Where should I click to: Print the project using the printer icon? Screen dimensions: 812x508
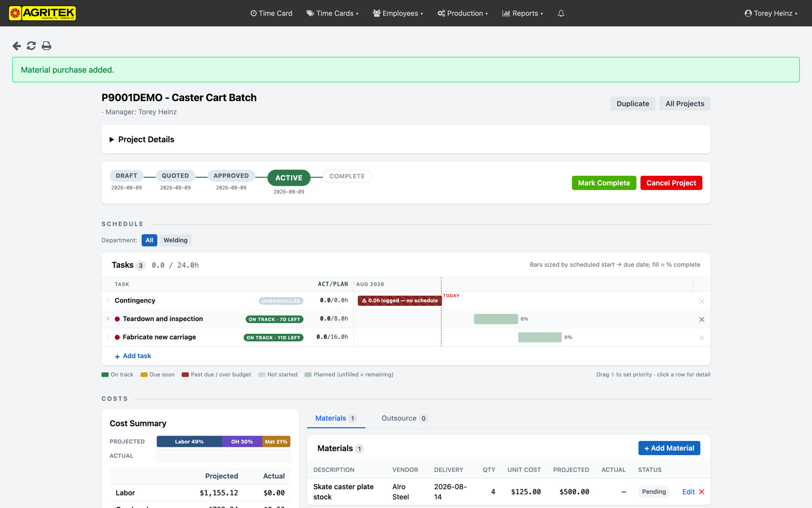(47, 46)
